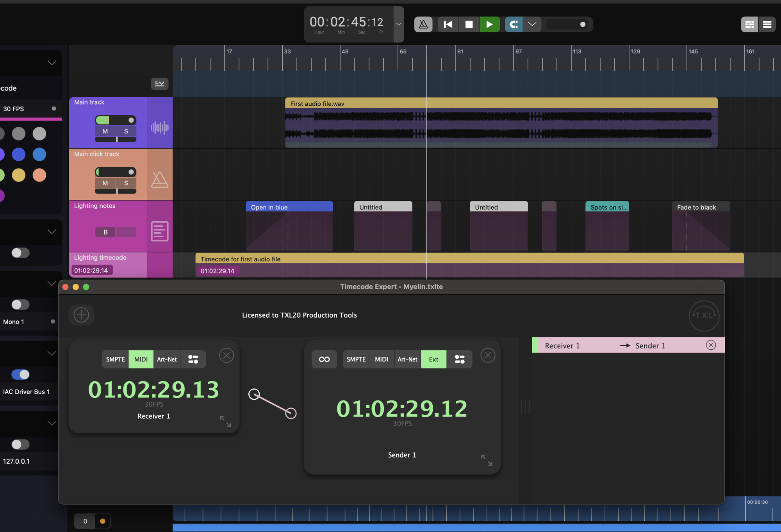
Task: Click the Open in blue lighting note clip
Action: click(x=289, y=207)
